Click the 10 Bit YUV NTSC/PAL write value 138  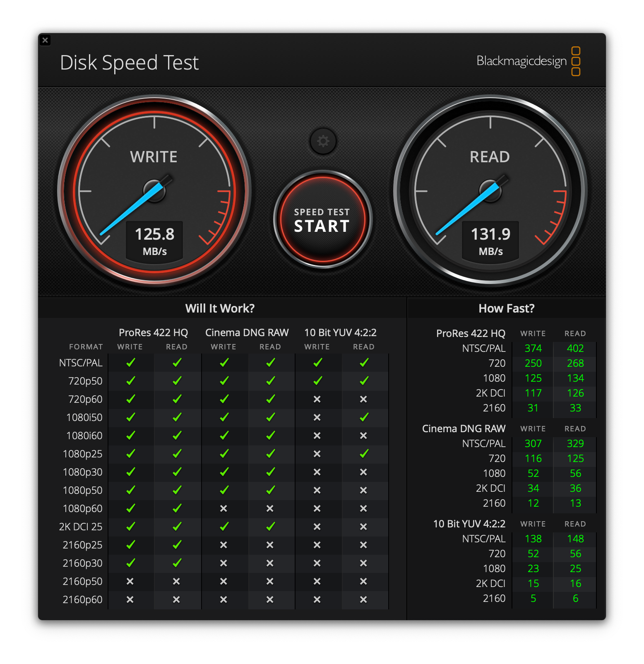(x=533, y=539)
